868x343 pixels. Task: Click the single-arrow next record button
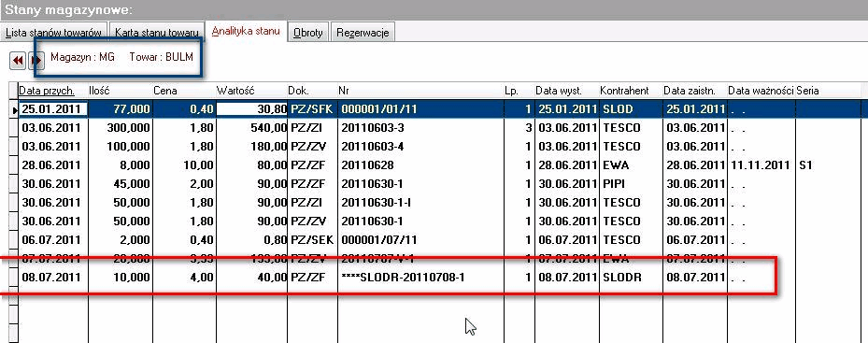click(36, 61)
